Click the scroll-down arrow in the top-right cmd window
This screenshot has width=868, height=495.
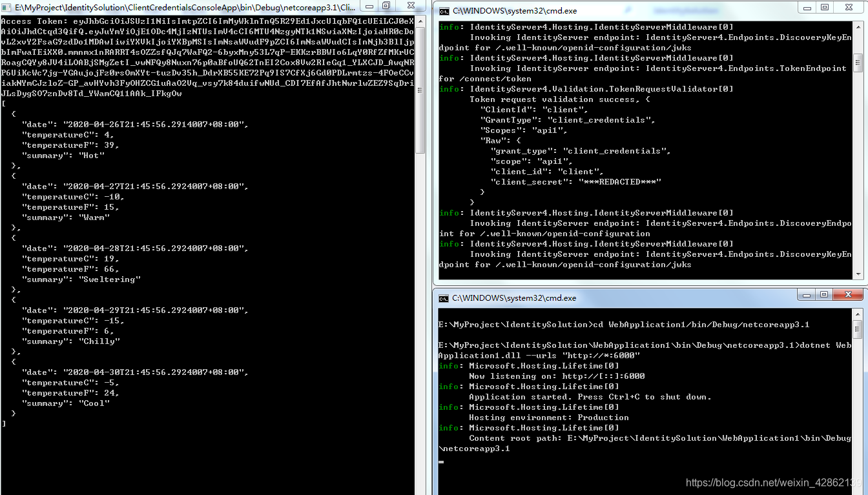858,274
